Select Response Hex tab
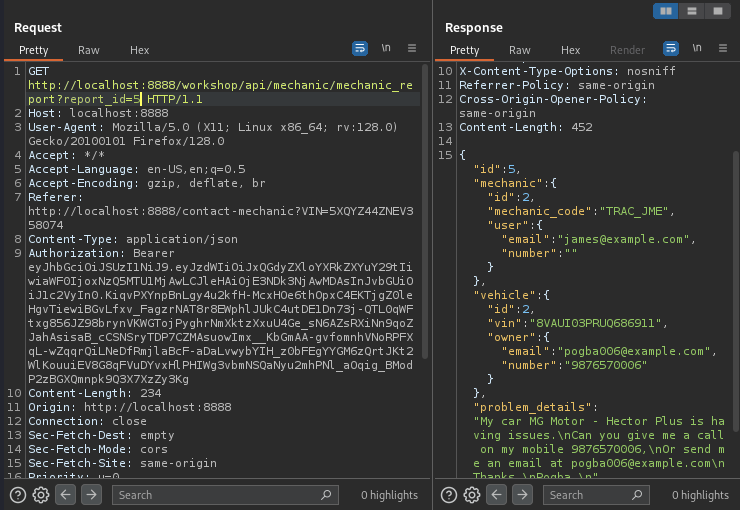The height and width of the screenshot is (510, 740). click(x=570, y=50)
